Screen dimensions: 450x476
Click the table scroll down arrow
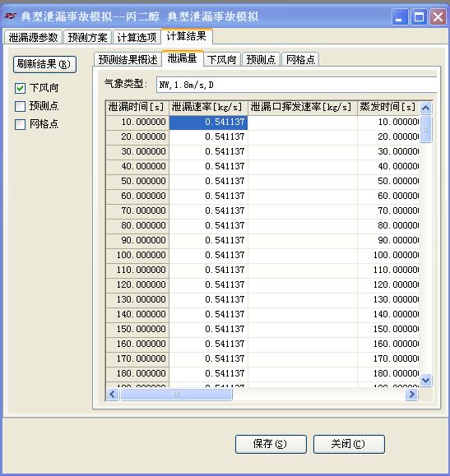click(x=425, y=380)
